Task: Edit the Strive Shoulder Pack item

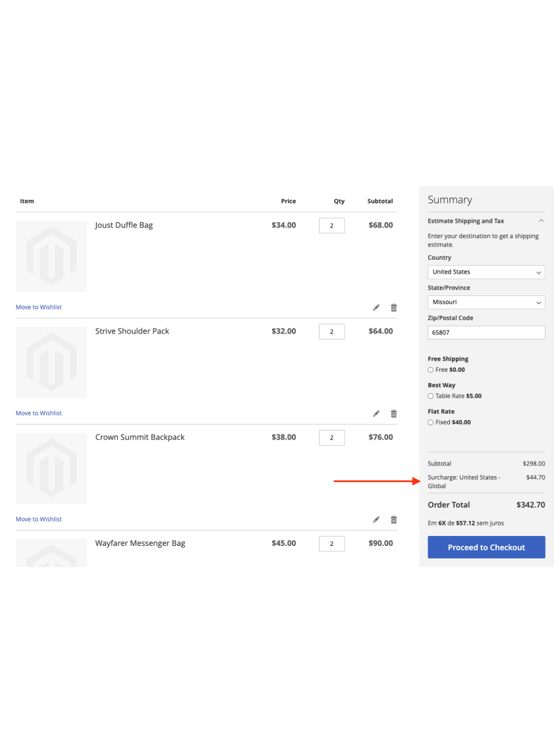Action: click(x=376, y=413)
